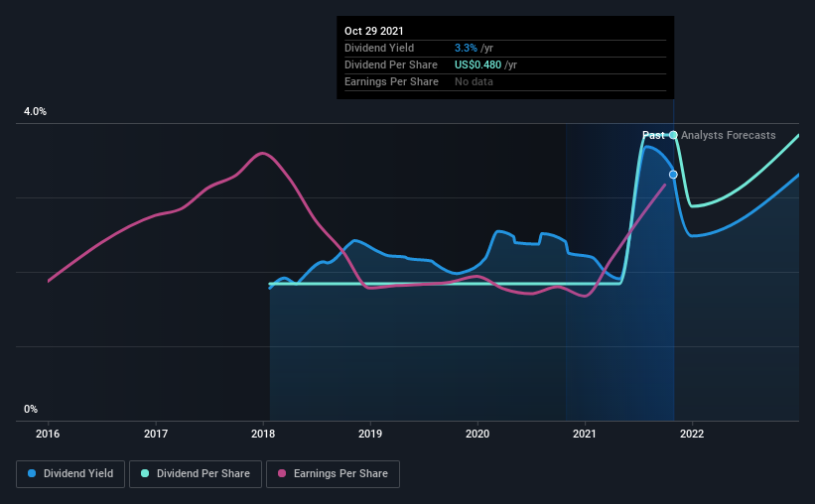This screenshot has width=815, height=504.
Task: Click the Analysts Forecasts label
Action: pyautogui.click(x=729, y=135)
